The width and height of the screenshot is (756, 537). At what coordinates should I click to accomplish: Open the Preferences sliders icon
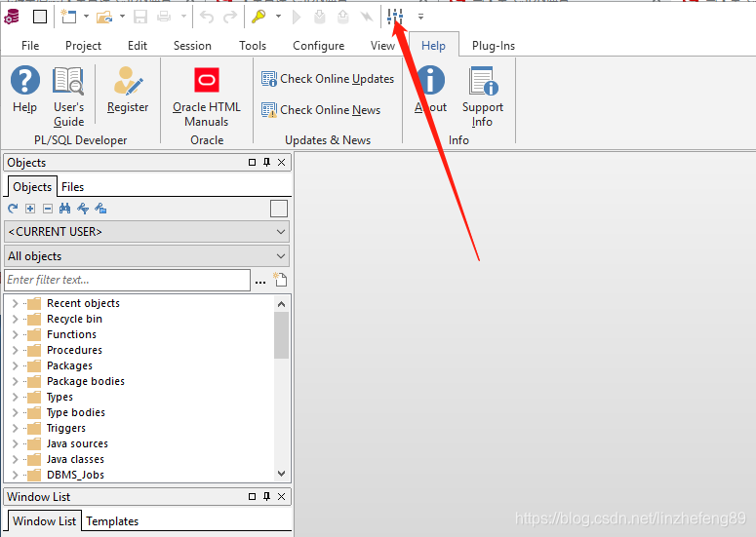click(395, 17)
